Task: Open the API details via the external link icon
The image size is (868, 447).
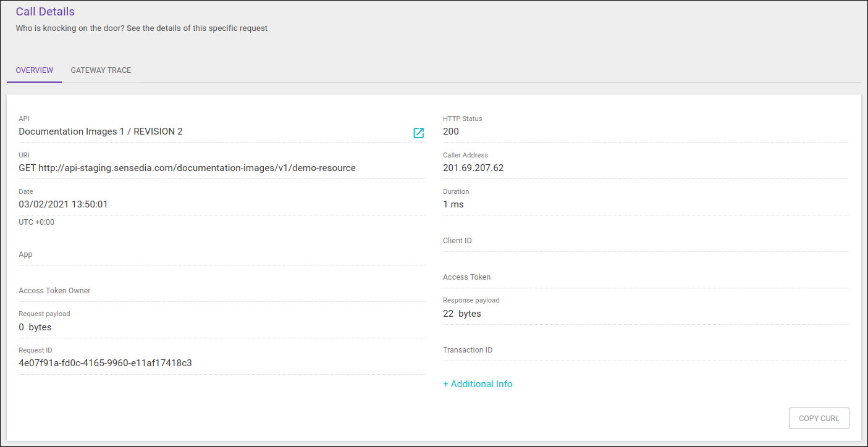Action: coord(419,133)
